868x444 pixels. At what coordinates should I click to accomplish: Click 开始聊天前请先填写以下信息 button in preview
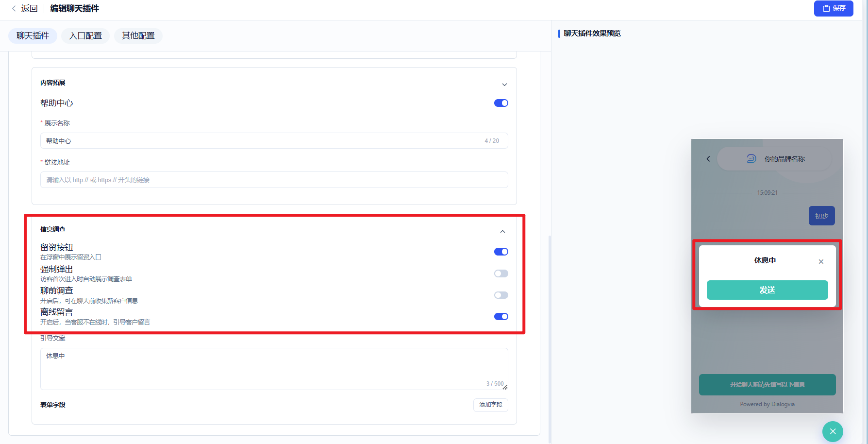768,385
